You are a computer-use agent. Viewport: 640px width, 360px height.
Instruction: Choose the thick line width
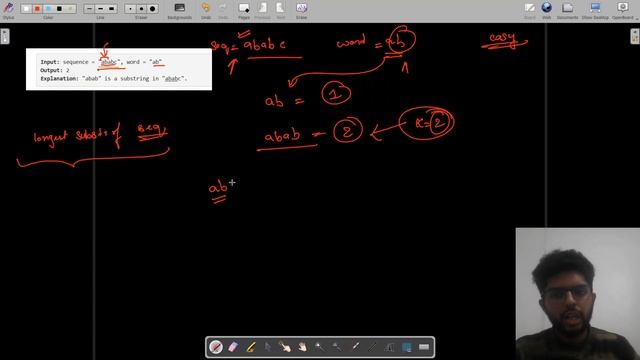tap(111, 9)
